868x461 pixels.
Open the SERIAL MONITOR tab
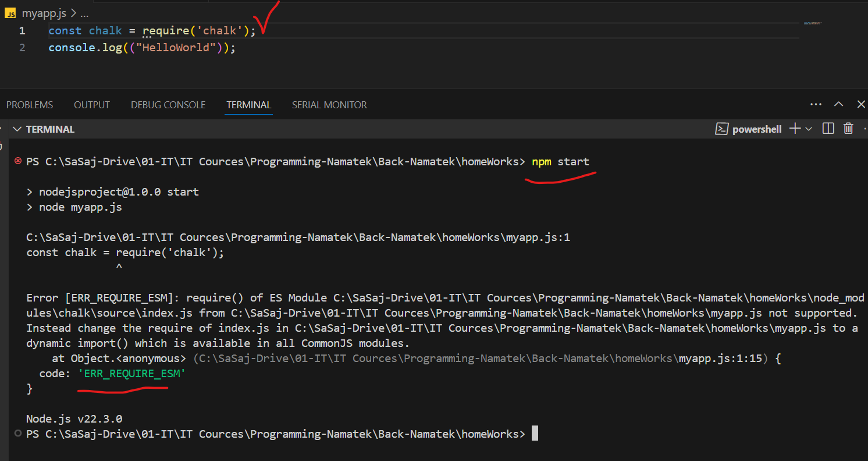click(x=329, y=105)
